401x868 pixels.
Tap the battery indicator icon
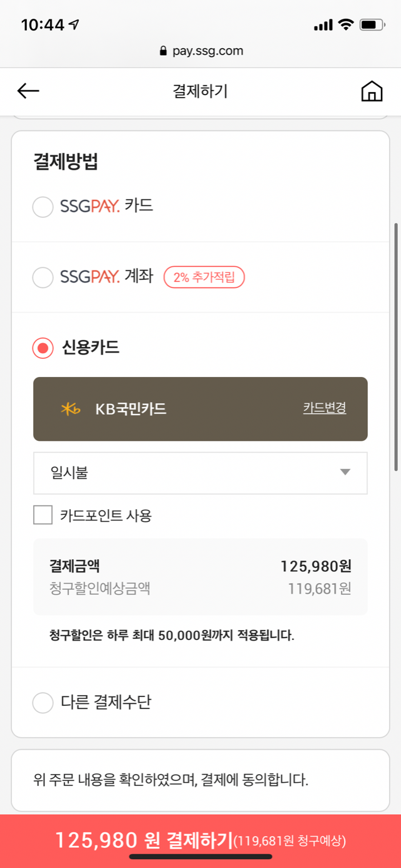tap(371, 25)
